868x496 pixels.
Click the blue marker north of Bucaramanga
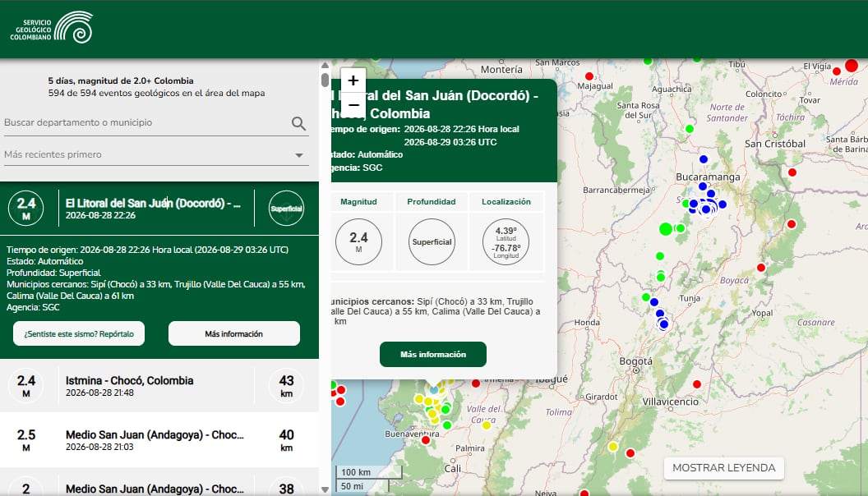704,159
